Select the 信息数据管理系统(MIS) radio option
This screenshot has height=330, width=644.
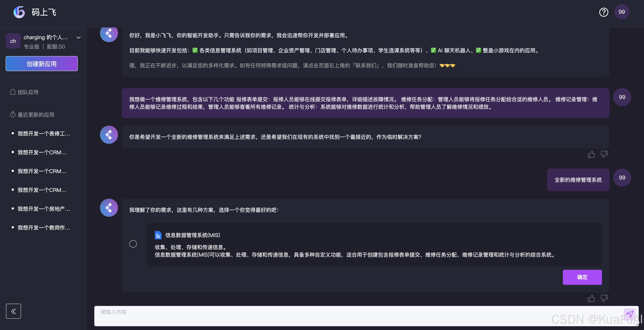[133, 244]
